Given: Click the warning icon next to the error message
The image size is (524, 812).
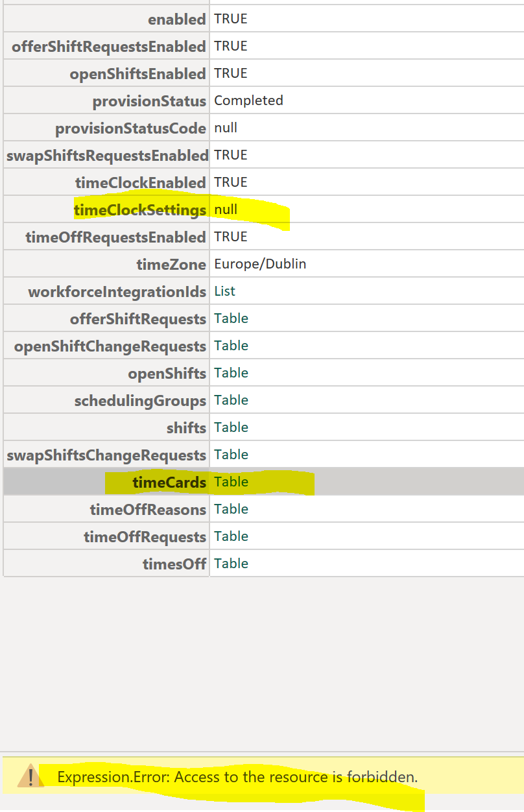Looking at the screenshot, I should [29, 776].
